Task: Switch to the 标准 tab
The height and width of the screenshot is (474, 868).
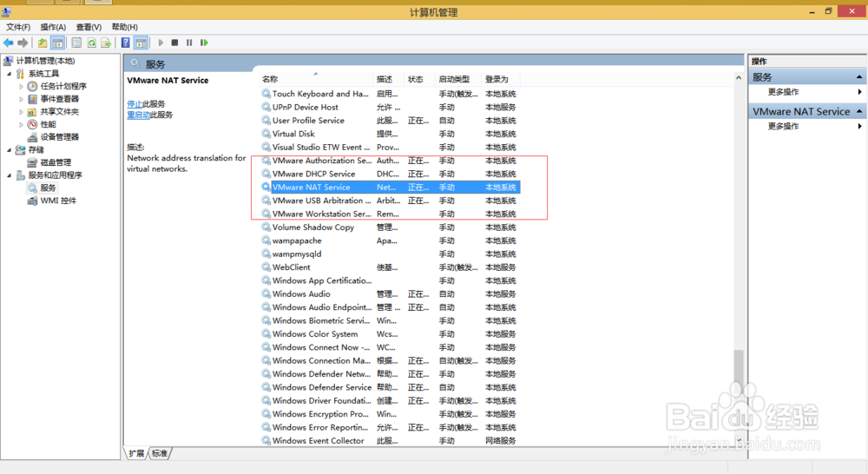Action: [x=160, y=453]
